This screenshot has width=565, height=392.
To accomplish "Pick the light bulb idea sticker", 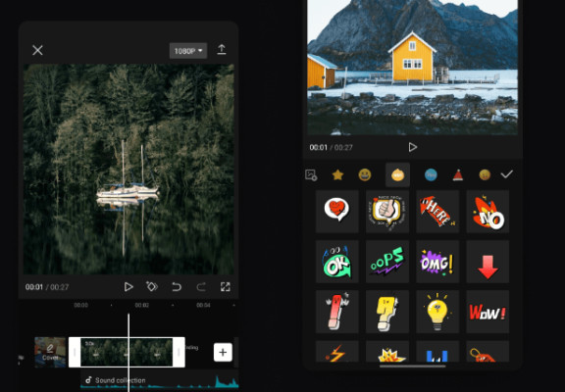I will (437, 312).
